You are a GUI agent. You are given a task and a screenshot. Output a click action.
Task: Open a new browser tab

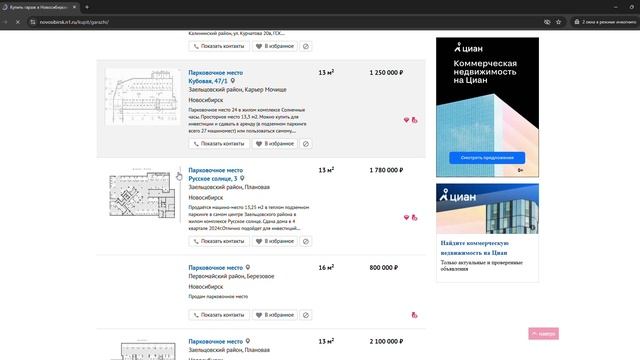[x=87, y=7]
